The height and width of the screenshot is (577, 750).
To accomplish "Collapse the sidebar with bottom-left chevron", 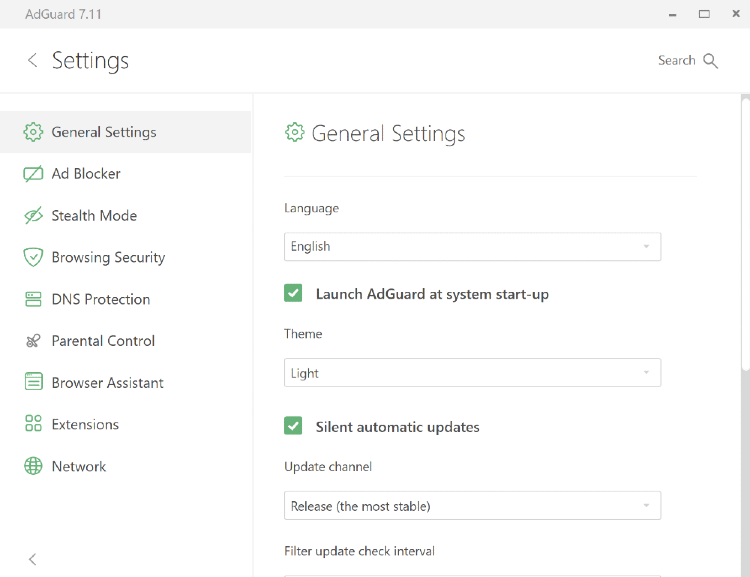I will tap(32, 559).
